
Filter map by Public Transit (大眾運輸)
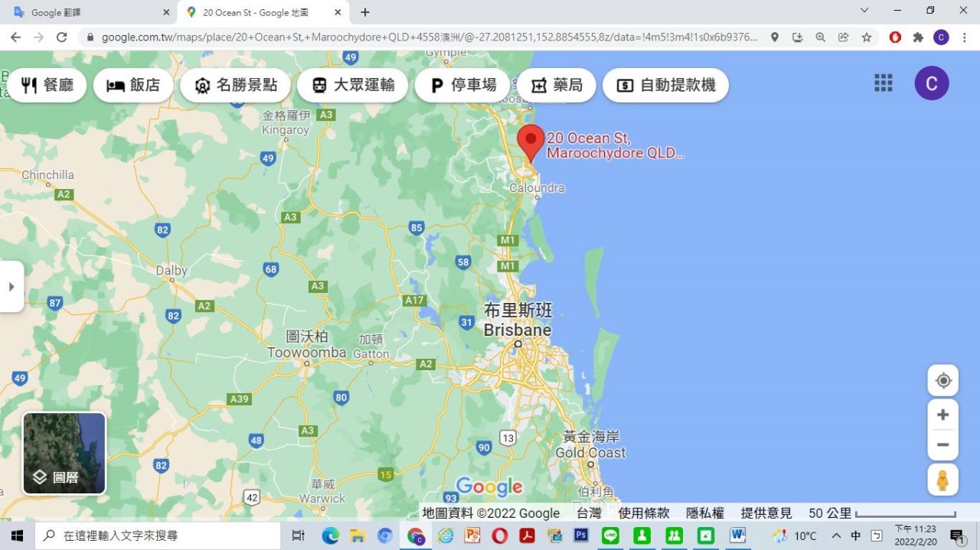pos(352,85)
